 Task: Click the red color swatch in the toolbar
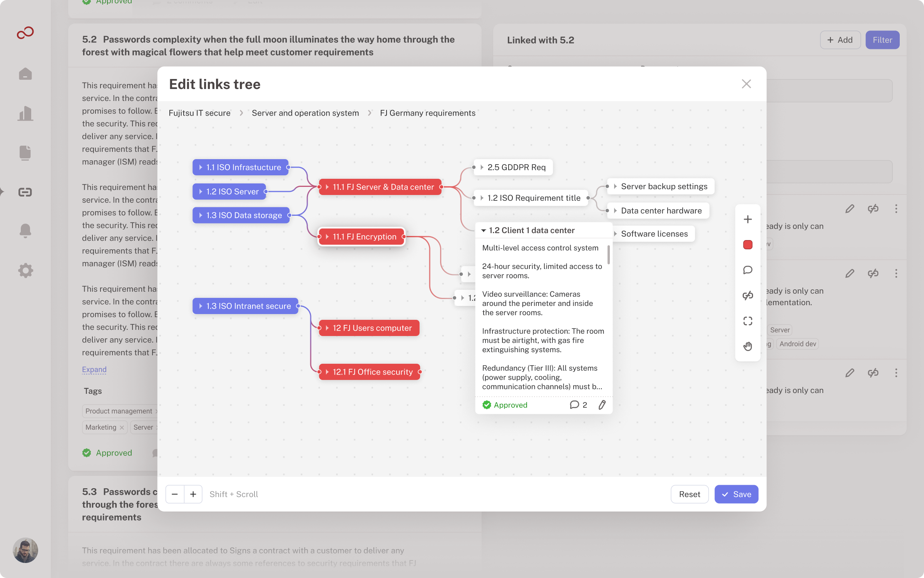coord(747,245)
